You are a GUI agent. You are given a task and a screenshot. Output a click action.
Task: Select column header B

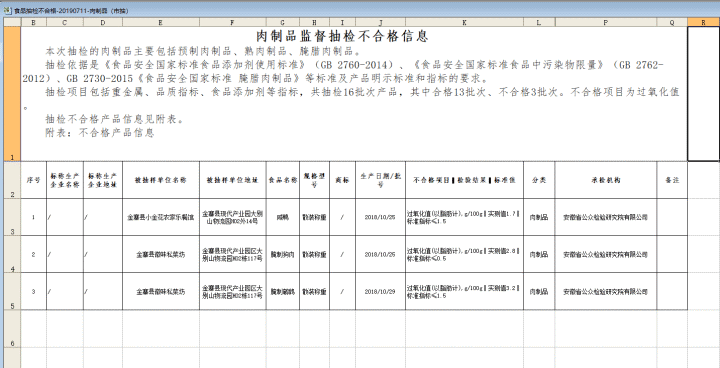pos(34,22)
